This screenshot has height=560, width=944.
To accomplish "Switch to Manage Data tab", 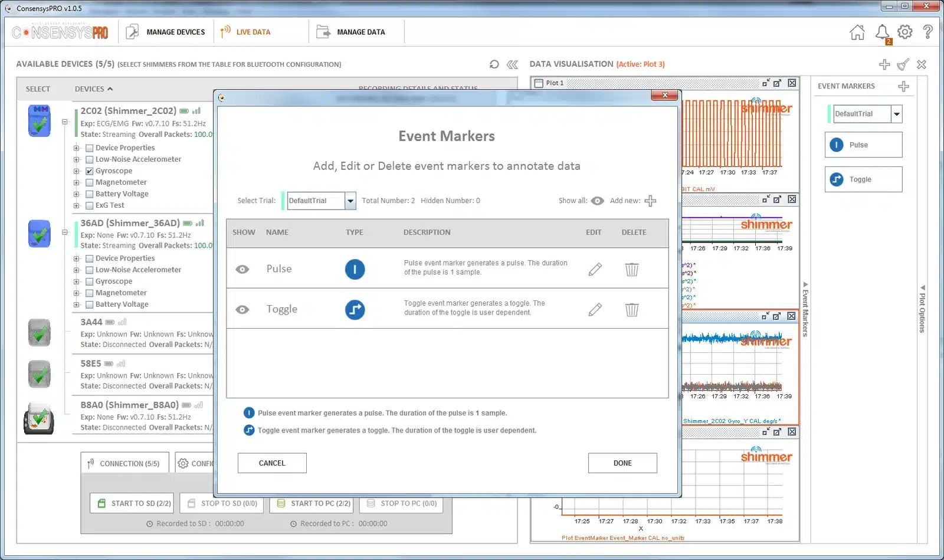I will (x=351, y=32).
